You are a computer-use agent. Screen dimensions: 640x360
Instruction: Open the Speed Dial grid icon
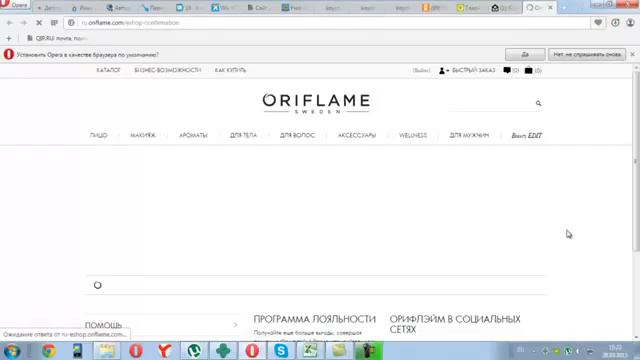(54, 23)
